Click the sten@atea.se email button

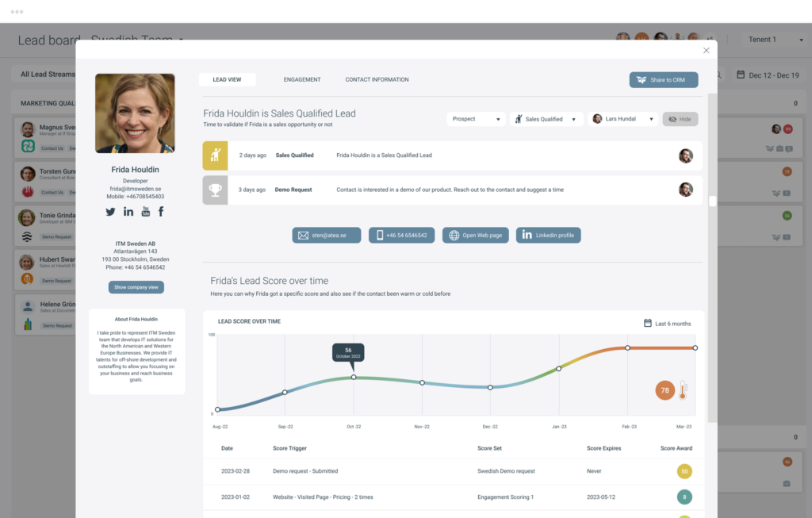327,236
